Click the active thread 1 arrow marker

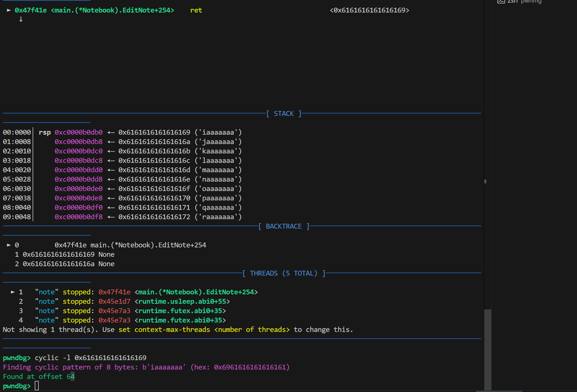13,292
